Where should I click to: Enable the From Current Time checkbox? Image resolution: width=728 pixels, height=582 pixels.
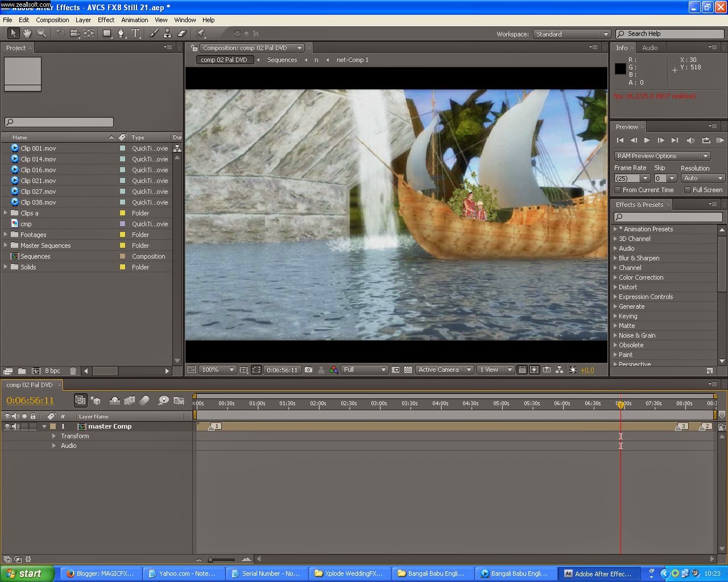[618, 190]
